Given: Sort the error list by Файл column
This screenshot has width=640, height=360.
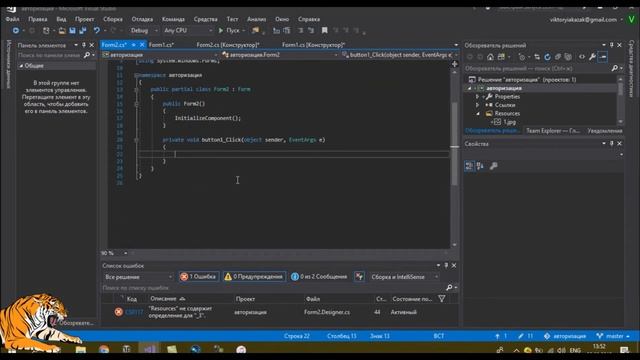Looking at the screenshot, I should (313, 299).
